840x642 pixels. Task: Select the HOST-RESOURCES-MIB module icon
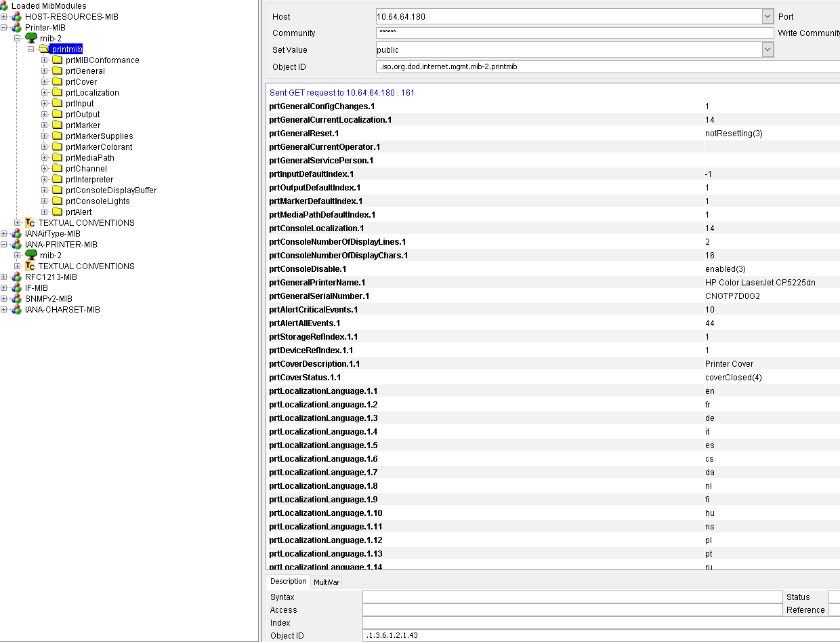[15, 16]
